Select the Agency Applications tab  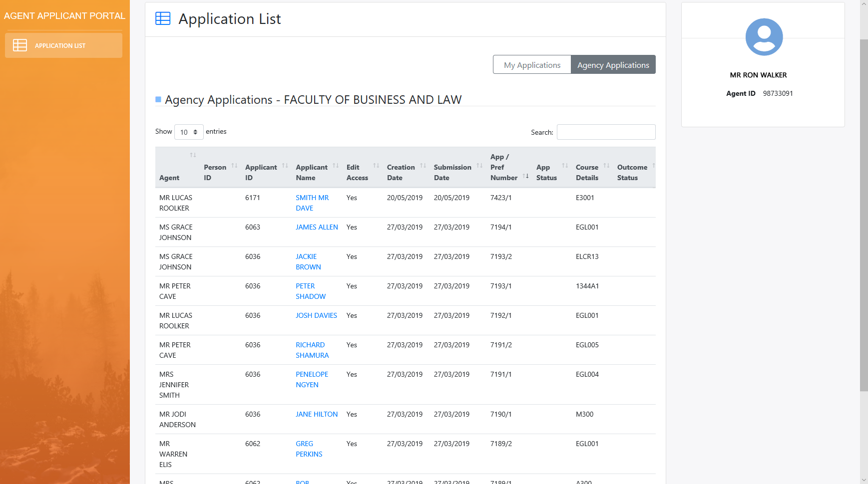point(613,64)
